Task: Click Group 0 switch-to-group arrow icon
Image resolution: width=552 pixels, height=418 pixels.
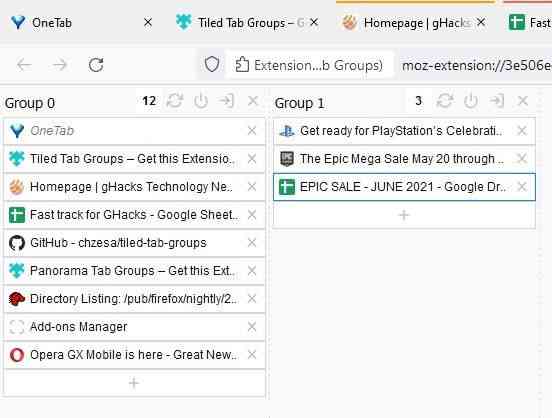Action: pos(226,101)
